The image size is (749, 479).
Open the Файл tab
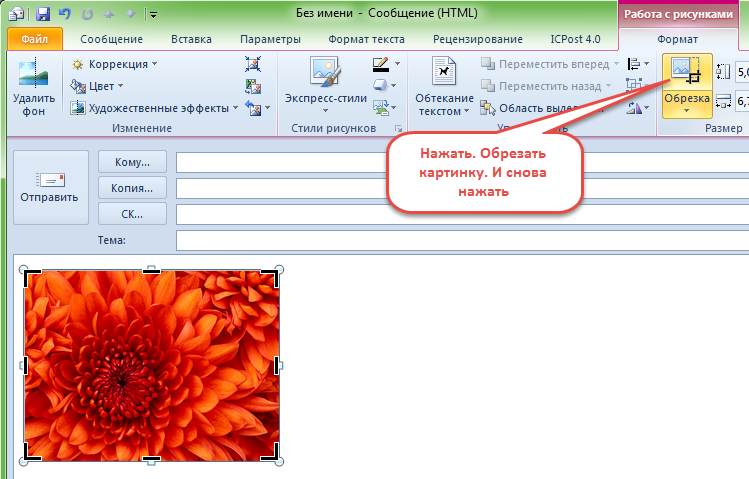click(35, 39)
